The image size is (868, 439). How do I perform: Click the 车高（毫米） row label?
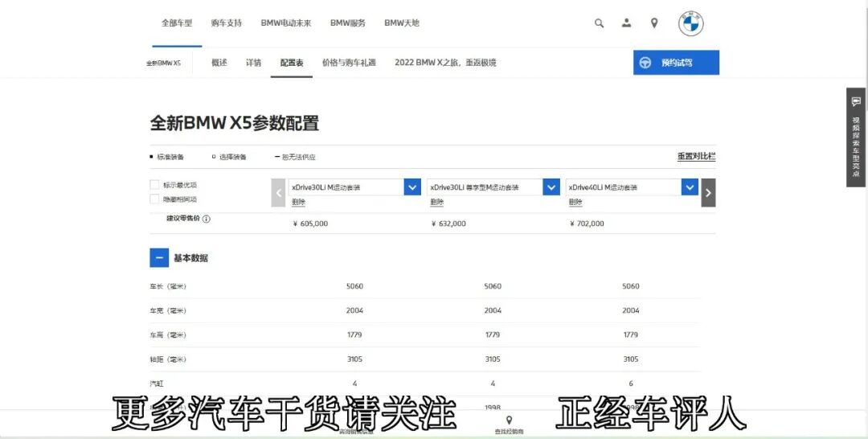tap(168, 335)
